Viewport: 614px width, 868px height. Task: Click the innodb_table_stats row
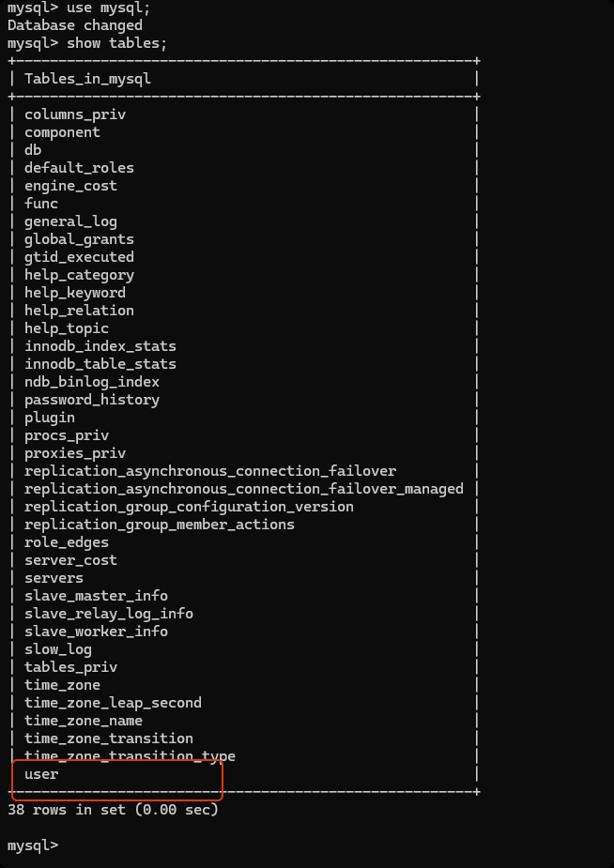click(x=100, y=364)
